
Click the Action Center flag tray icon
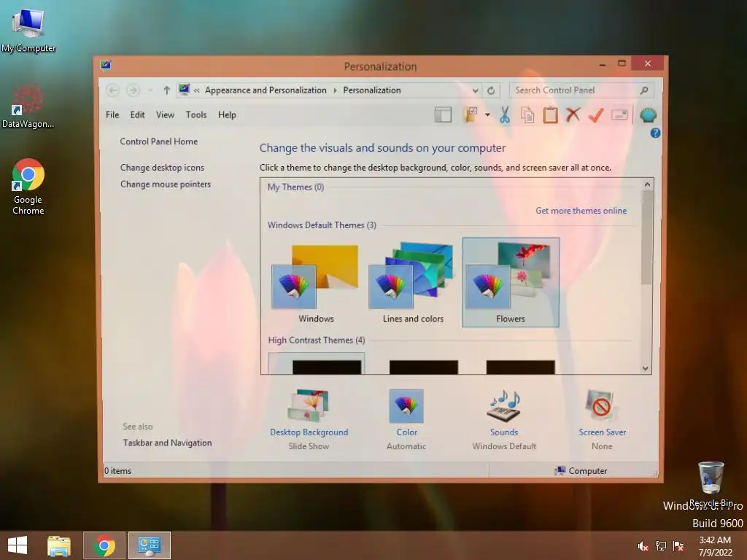coord(678,546)
